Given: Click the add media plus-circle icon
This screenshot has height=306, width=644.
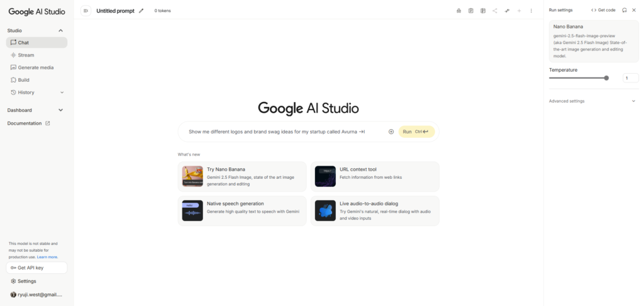Looking at the screenshot, I should tap(391, 132).
